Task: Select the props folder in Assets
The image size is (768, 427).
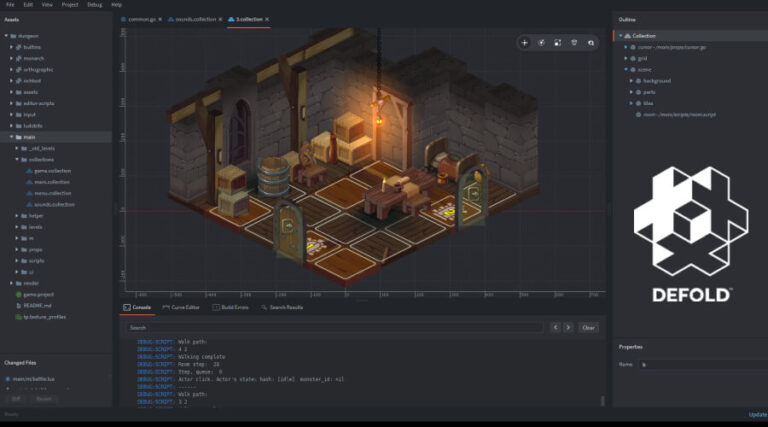Action: [35, 250]
